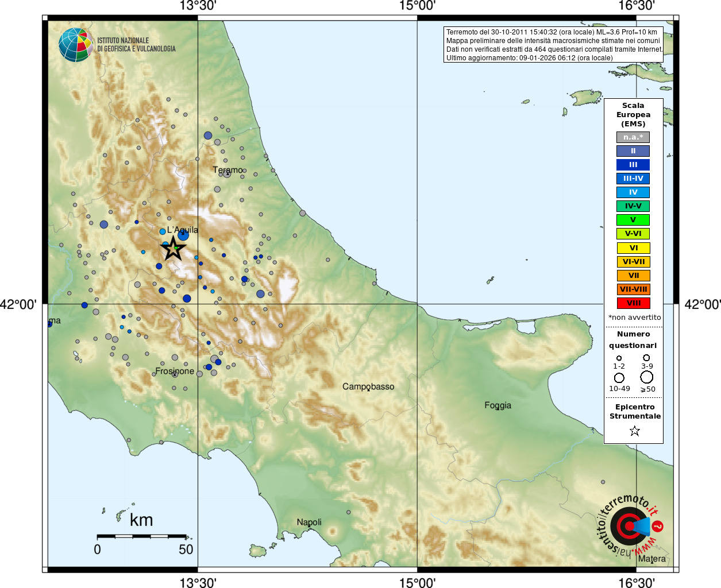This screenshot has width=721, height=588.
Task: Click the kilometre scale bar
Action: click(x=142, y=536)
